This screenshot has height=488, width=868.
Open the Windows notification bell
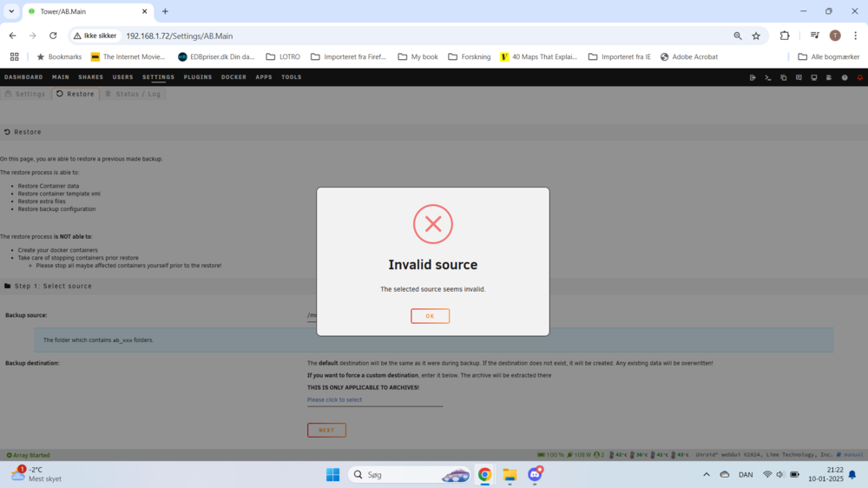tap(852, 475)
